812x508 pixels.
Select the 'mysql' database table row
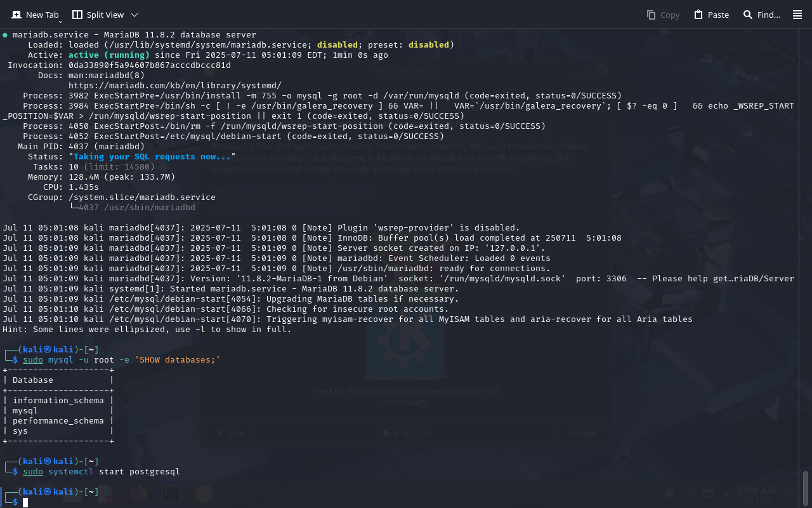[x=58, y=411]
